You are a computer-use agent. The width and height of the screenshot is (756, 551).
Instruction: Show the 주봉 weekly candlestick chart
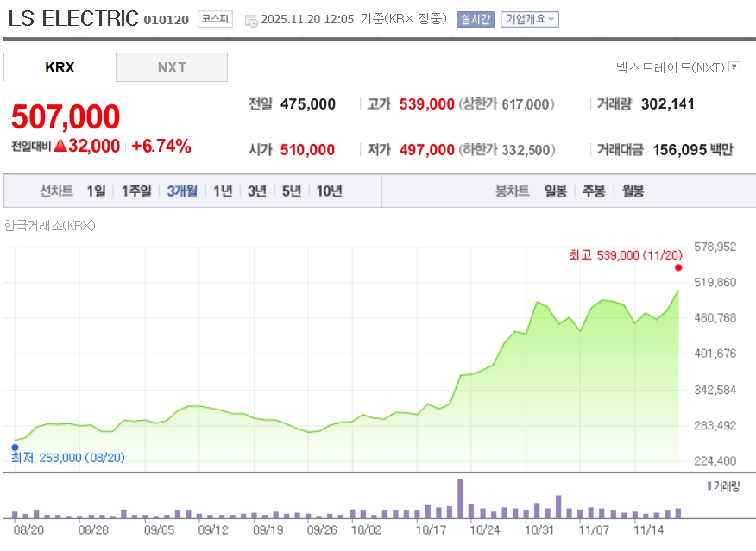coord(594,191)
